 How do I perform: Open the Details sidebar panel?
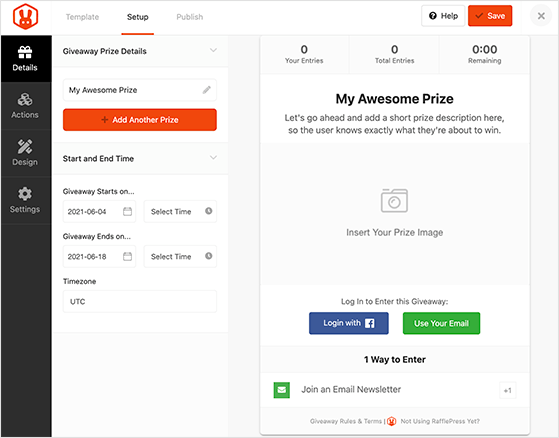[x=26, y=59]
